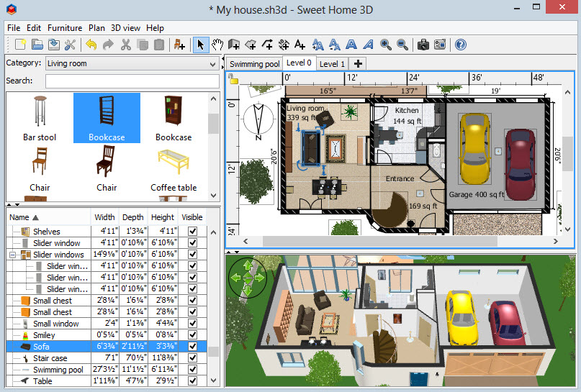The width and height of the screenshot is (581, 392).
Task: Select the Add text label tool
Action: pos(299,45)
